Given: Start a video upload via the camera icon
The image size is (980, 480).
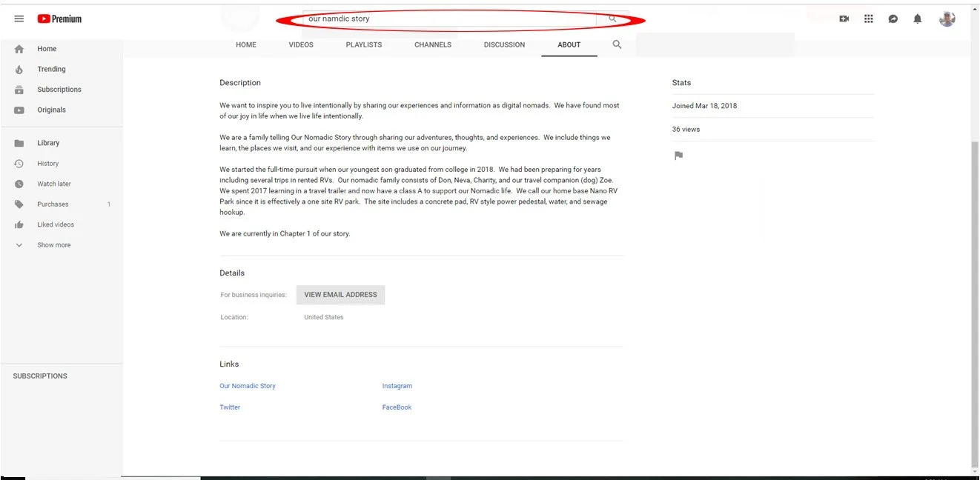Looking at the screenshot, I should (x=844, y=19).
